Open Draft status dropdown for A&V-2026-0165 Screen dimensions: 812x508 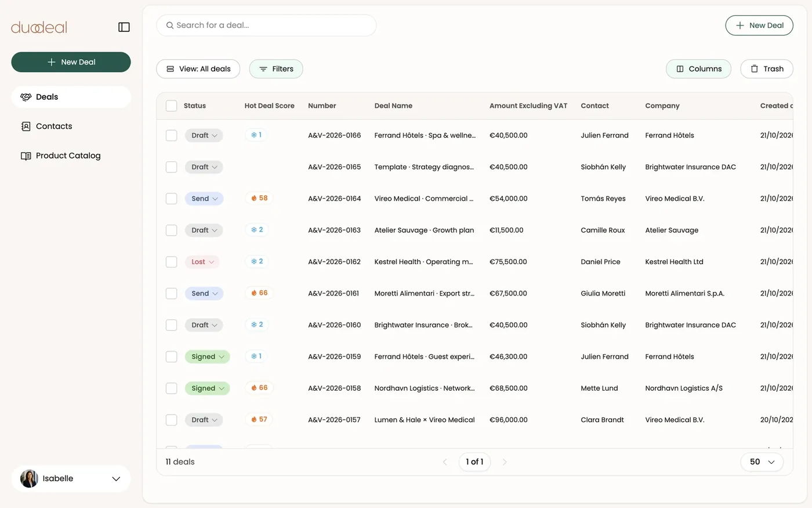point(204,167)
